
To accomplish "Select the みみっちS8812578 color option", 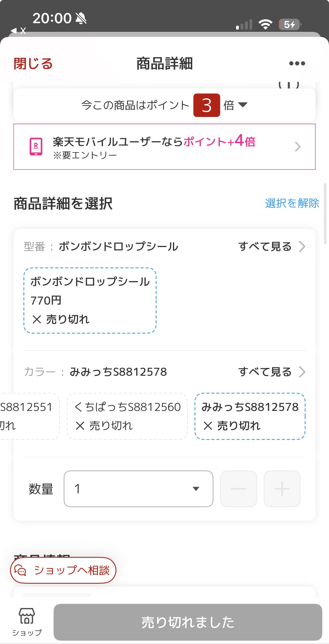I will coord(250,416).
